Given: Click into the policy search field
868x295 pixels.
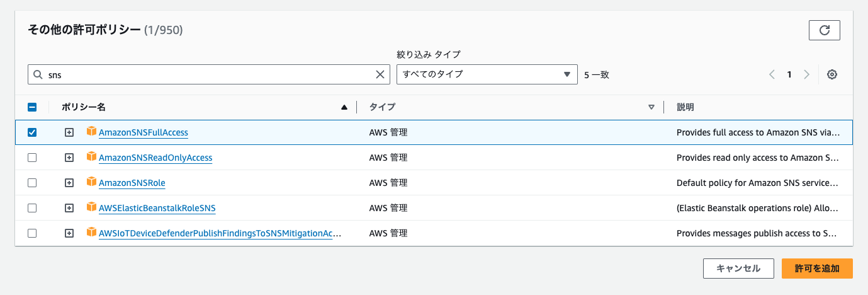Looking at the screenshot, I should pyautogui.click(x=208, y=74).
